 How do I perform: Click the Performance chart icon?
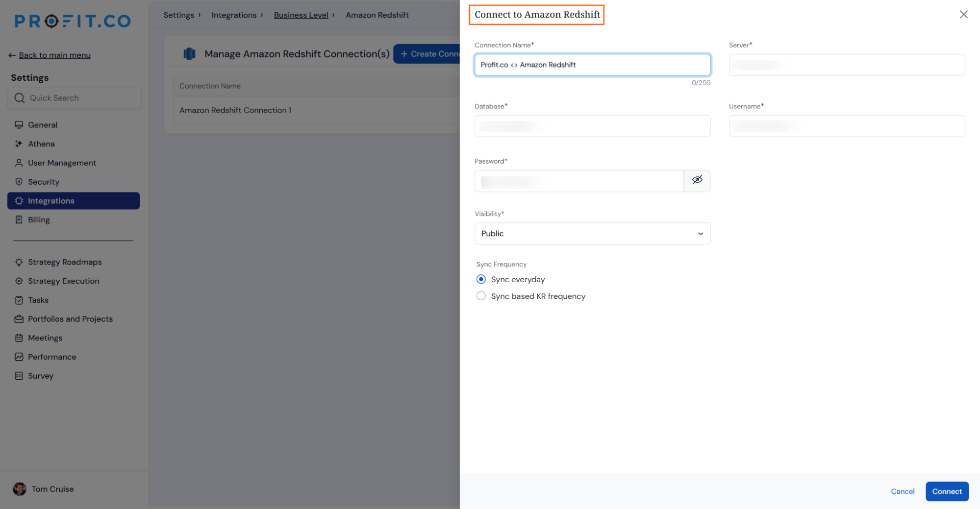19,357
